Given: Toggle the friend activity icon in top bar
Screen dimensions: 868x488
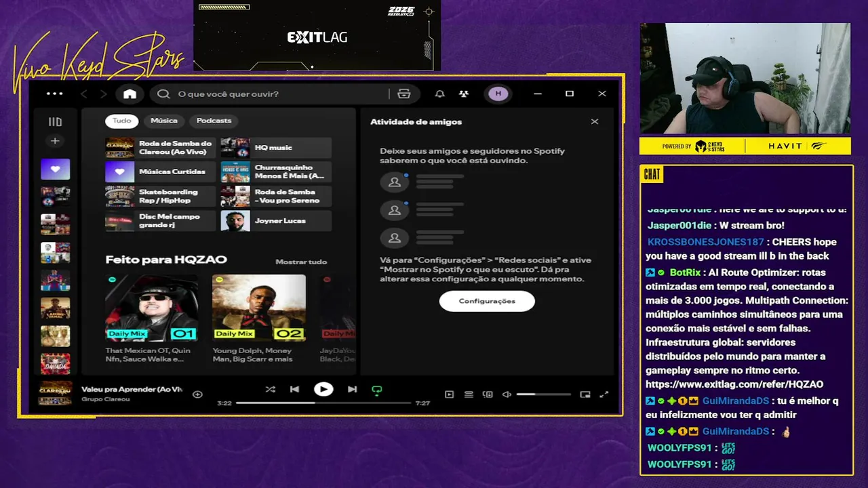Looking at the screenshot, I should [x=464, y=94].
